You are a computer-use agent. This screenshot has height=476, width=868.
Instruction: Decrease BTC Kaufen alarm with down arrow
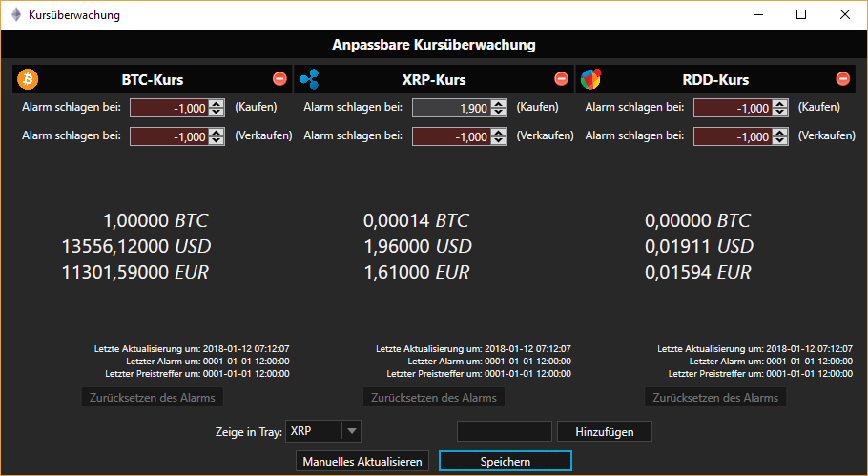pyautogui.click(x=217, y=113)
